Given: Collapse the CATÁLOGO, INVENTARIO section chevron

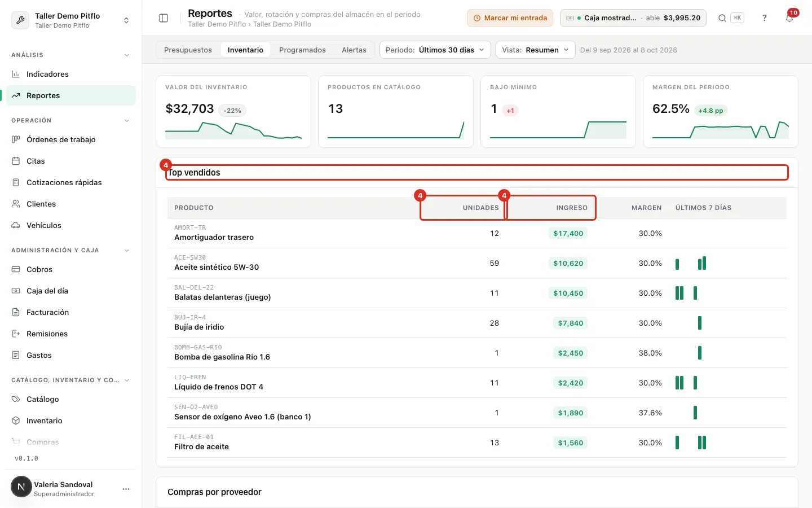Looking at the screenshot, I should 126,380.
